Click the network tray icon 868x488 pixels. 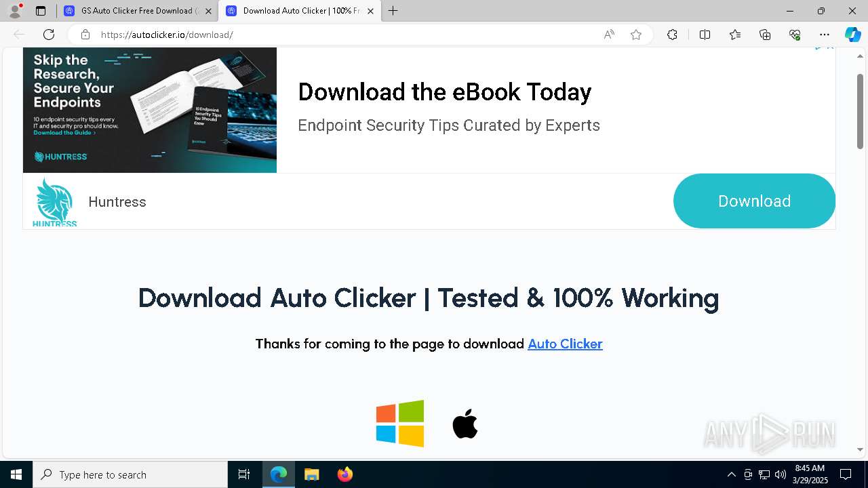tap(764, 474)
